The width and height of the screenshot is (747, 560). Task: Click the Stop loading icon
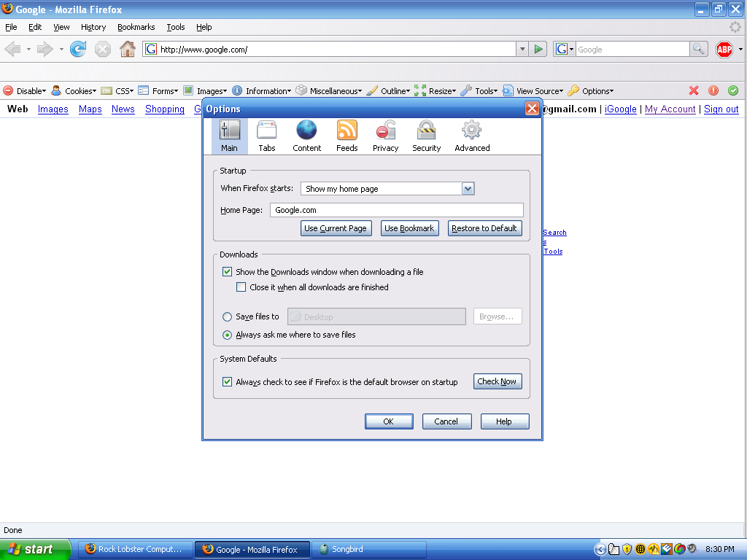[102, 49]
